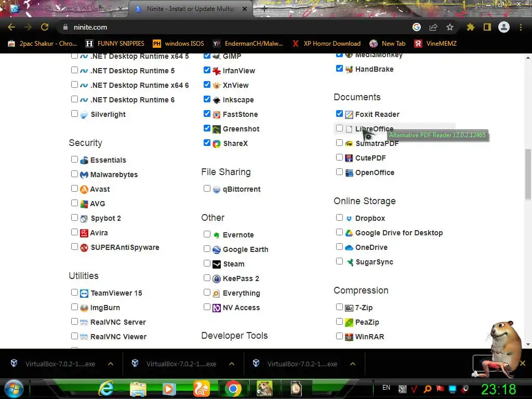The image size is (532, 399).
Task: Check the Silverlight checkbox
Action: (x=75, y=114)
